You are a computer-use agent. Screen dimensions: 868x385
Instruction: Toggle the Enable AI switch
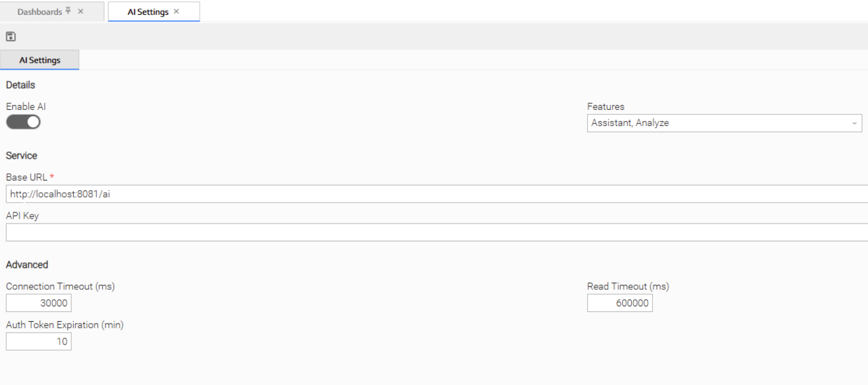coord(23,122)
